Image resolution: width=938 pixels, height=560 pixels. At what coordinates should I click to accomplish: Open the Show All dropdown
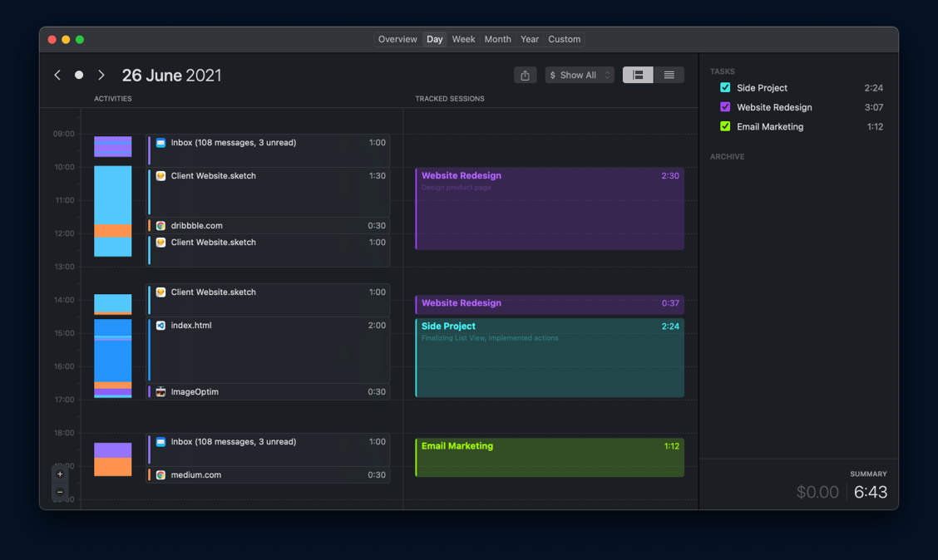coord(580,76)
